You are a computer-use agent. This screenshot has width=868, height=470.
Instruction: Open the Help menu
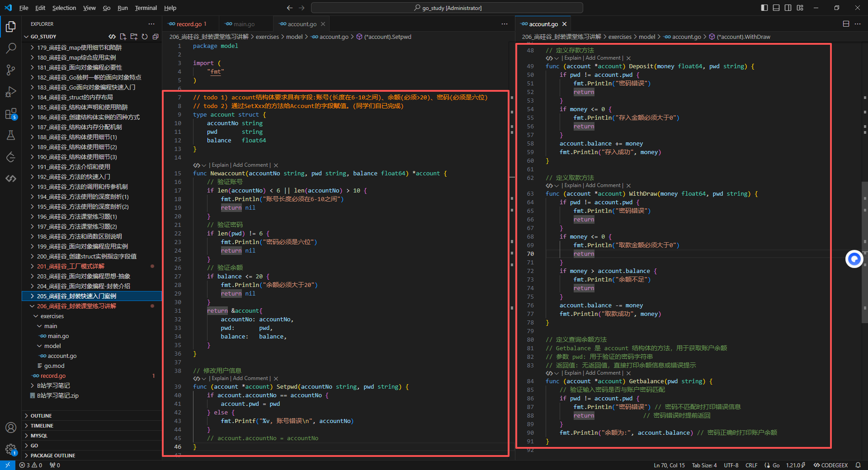(x=170, y=8)
